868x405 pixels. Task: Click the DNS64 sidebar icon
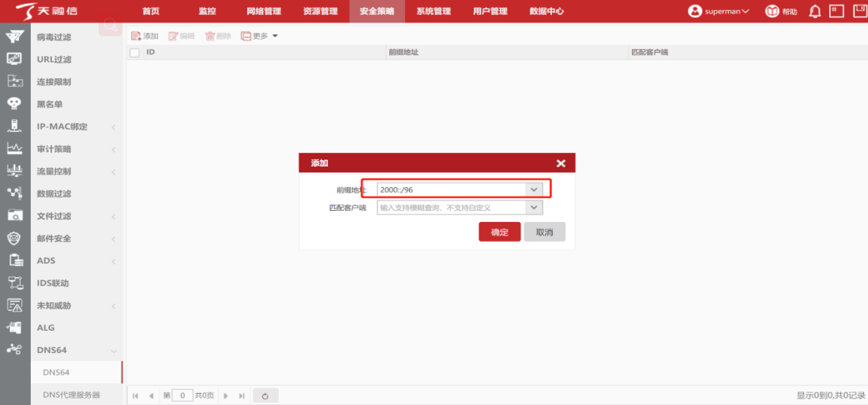tap(15, 350)
